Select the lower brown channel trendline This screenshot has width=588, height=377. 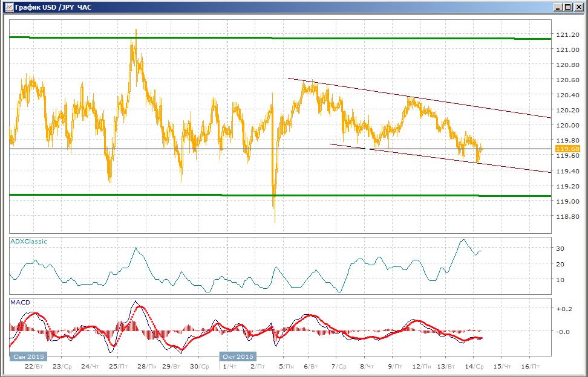tap(440, 158)
